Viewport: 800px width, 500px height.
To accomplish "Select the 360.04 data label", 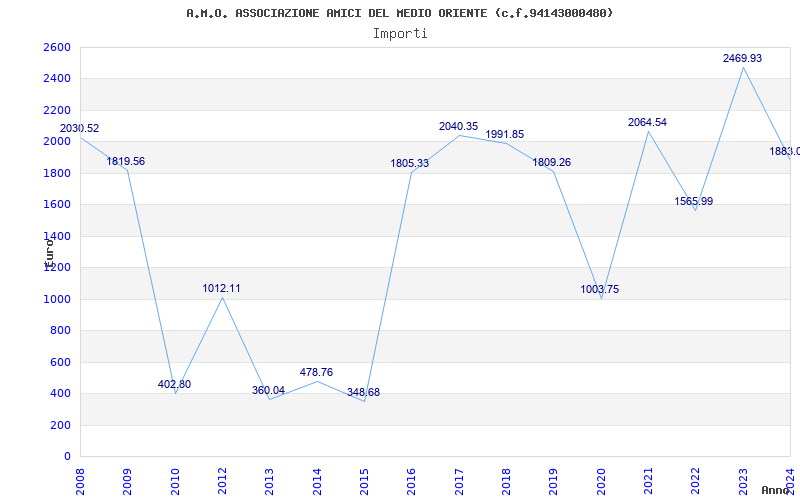I will pos(268,391).
